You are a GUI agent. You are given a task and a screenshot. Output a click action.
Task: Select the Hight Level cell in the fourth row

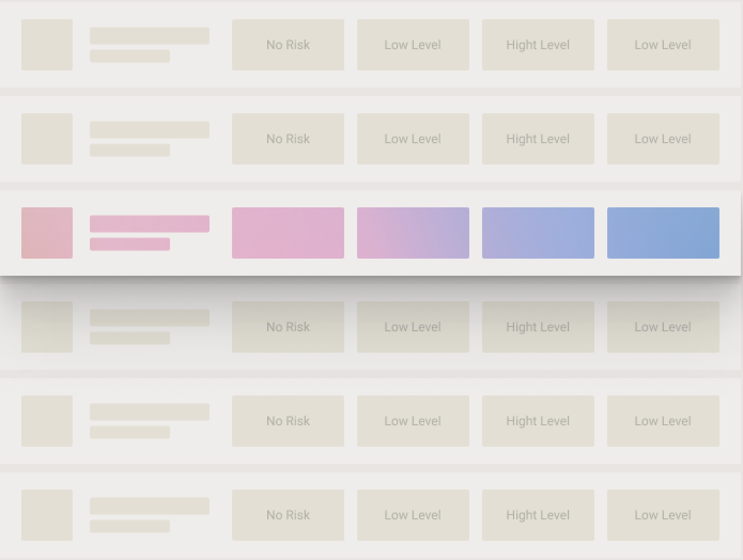[x=538, y=327]
